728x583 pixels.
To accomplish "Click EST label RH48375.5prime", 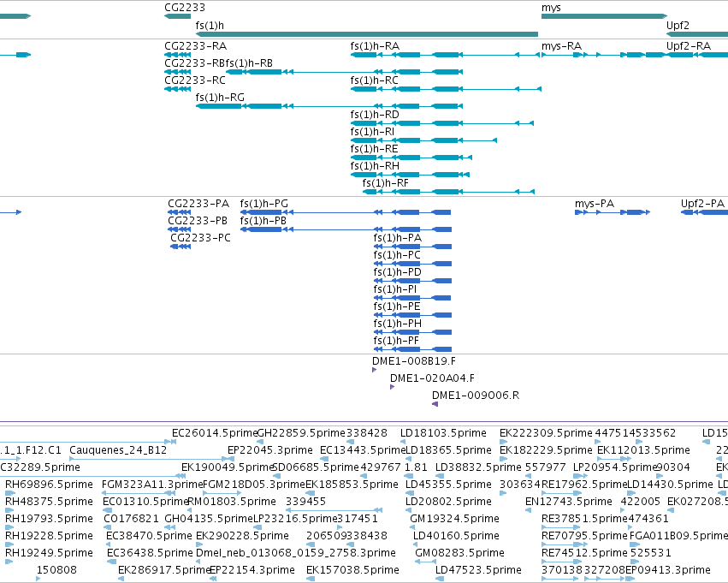I will (49, 502).
